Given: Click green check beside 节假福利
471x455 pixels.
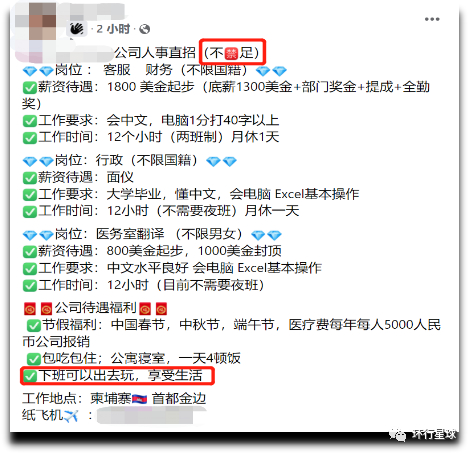Looking at the screenshot, I should (34, 325).
